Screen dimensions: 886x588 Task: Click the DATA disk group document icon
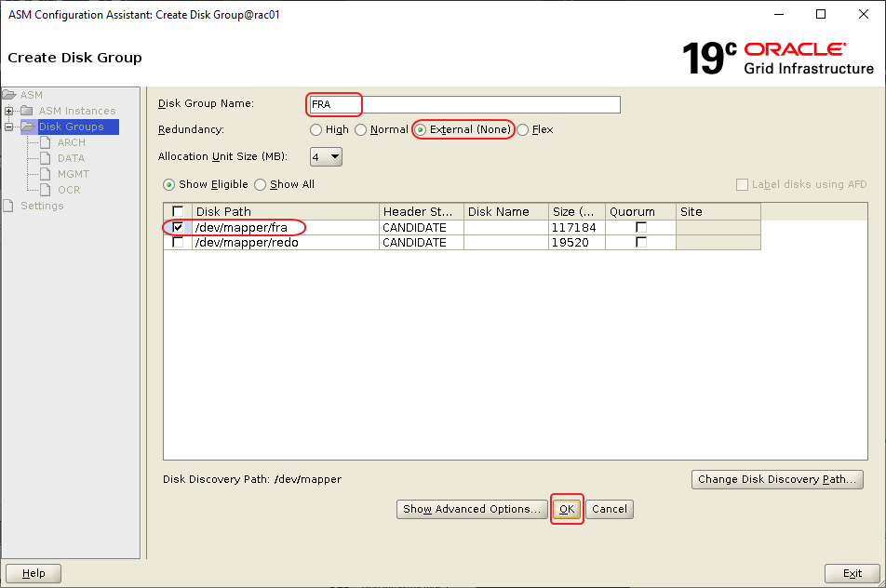point(46,158)
